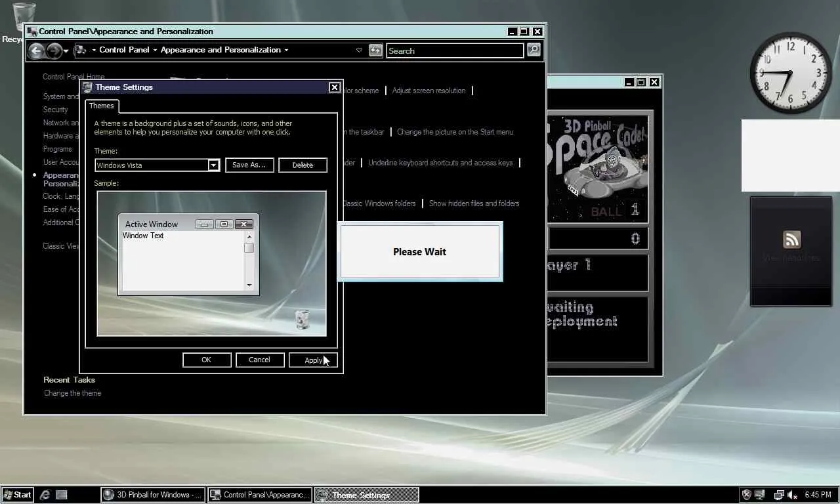Click the security shield tray icon

[746, 495]
